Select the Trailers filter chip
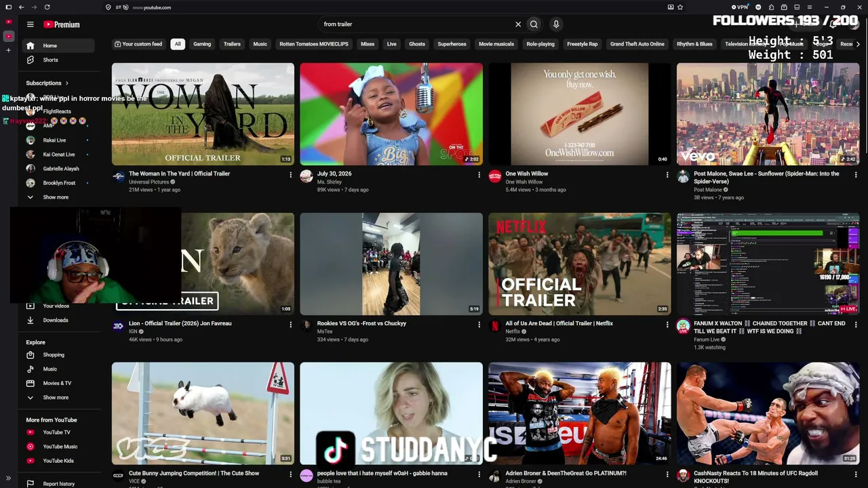 point(232,44)
